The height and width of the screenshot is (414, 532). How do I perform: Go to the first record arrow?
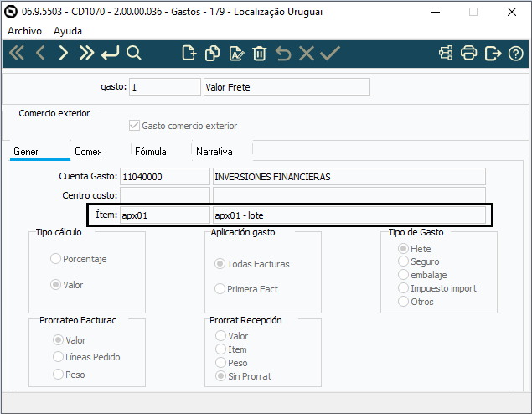click(x=17, y=54)
